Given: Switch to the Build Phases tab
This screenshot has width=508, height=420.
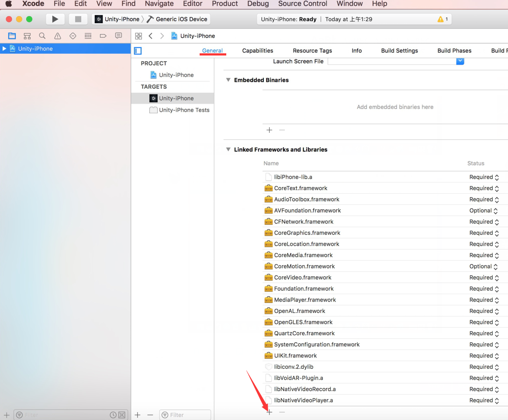Looking at the screenshot, I should (x=454, y=51).
